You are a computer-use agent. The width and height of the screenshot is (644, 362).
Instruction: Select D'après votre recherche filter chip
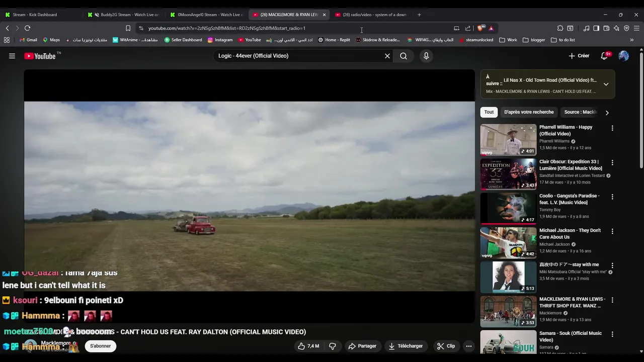pyautogui.click(x=529, y=112)
